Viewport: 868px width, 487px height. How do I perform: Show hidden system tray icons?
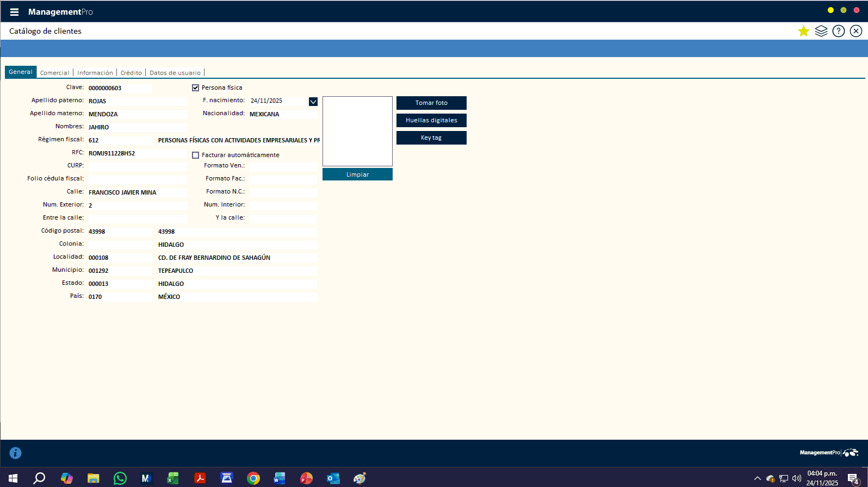[757, 478]
